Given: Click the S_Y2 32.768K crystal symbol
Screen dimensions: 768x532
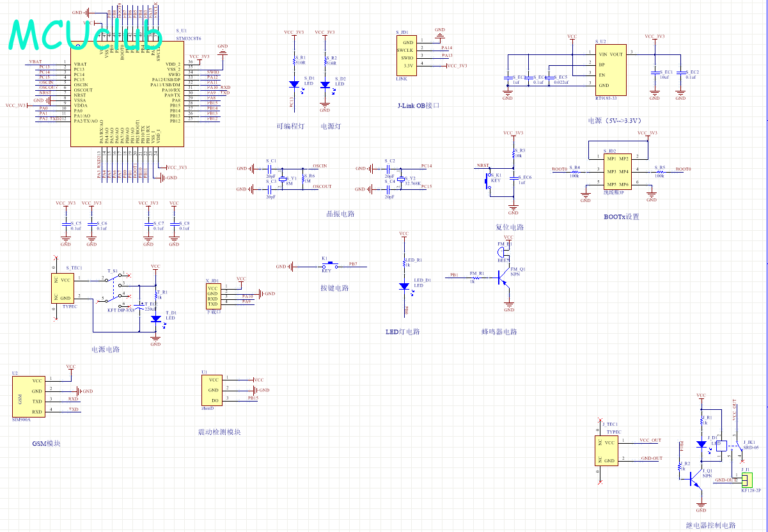Looking at the screenshot, I should (x=401, y=179).
